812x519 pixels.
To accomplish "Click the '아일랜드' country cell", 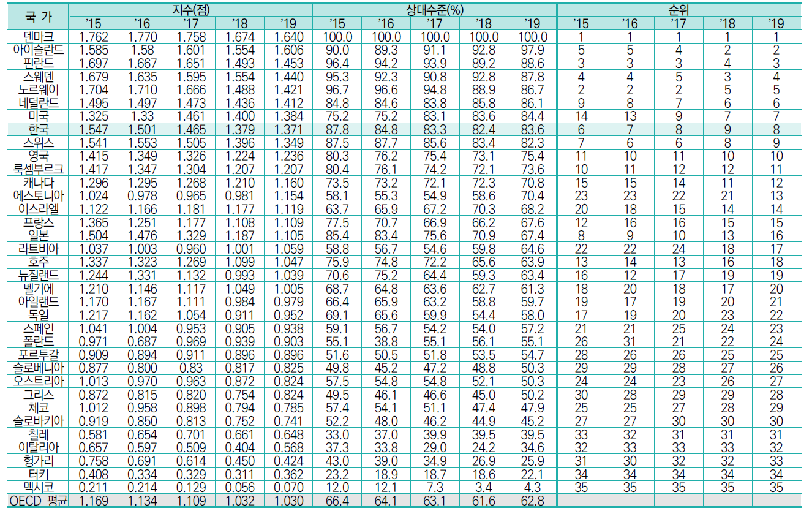I will 39,302.
